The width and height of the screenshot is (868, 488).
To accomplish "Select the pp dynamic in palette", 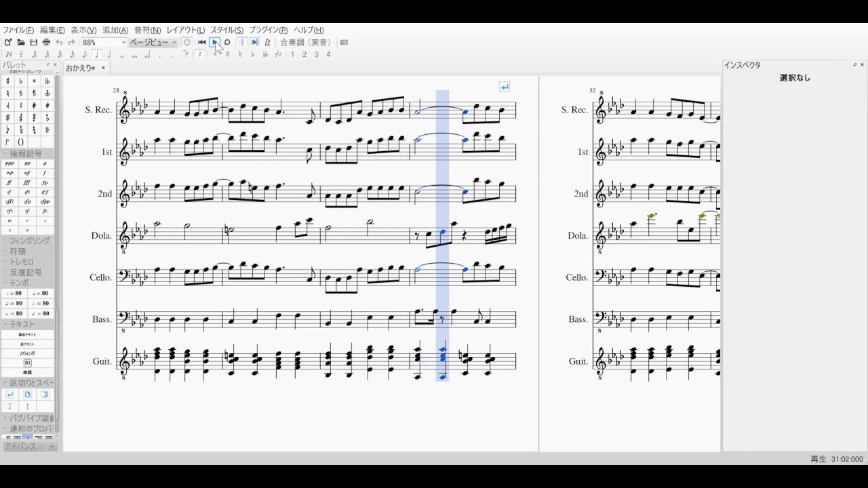I will click(27, 163).
